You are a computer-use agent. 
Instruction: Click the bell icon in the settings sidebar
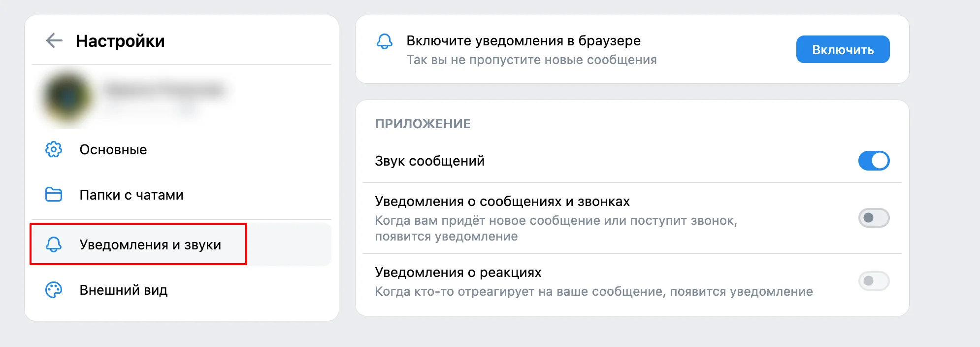[54, 244]
